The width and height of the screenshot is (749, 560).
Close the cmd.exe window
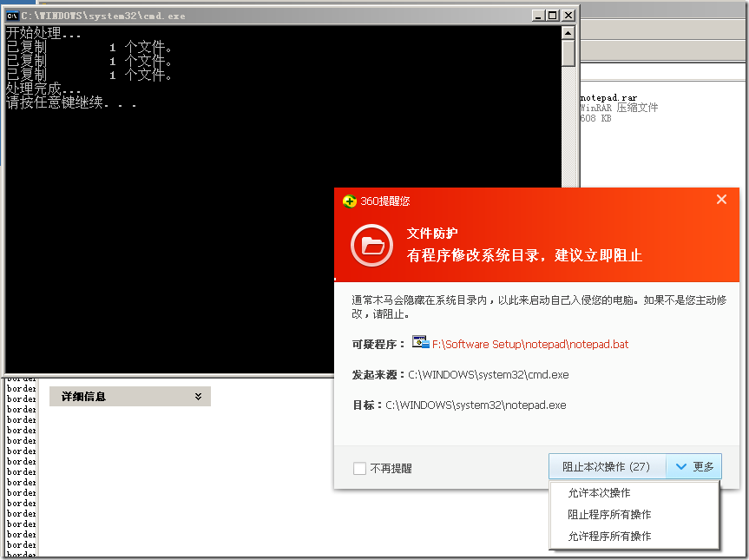[x=568, y=16]
